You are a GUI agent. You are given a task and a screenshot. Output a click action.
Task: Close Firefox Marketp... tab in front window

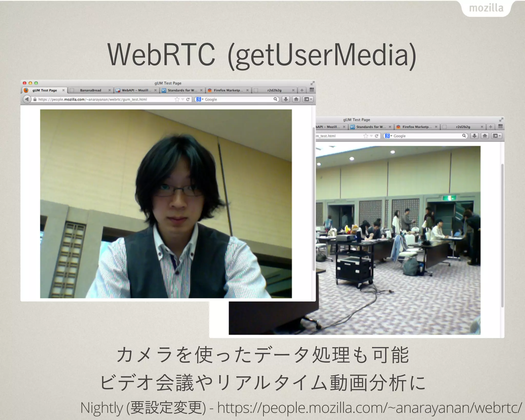coord(247,90)
